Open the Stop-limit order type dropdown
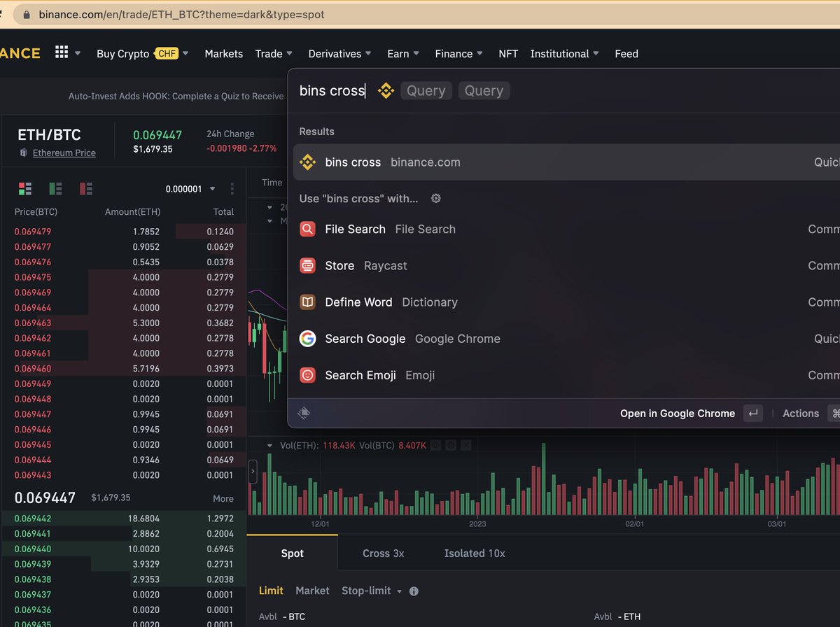Screen dimensions: 840x627 tap(372, 591)
